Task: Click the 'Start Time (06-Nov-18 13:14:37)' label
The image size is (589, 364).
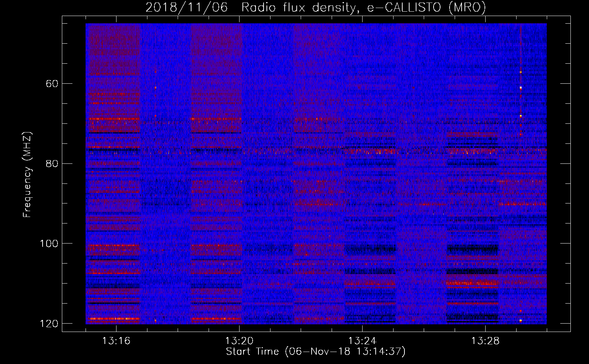Action: [316, 352]
